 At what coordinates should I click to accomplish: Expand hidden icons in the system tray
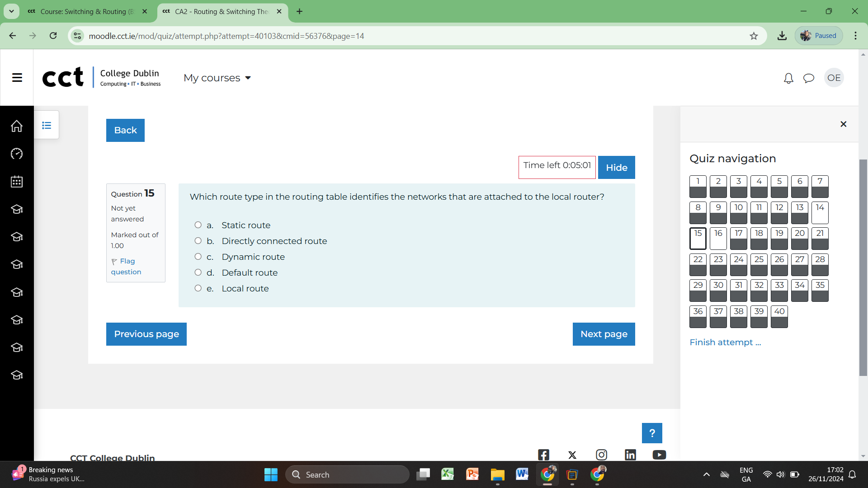[706, 474]
